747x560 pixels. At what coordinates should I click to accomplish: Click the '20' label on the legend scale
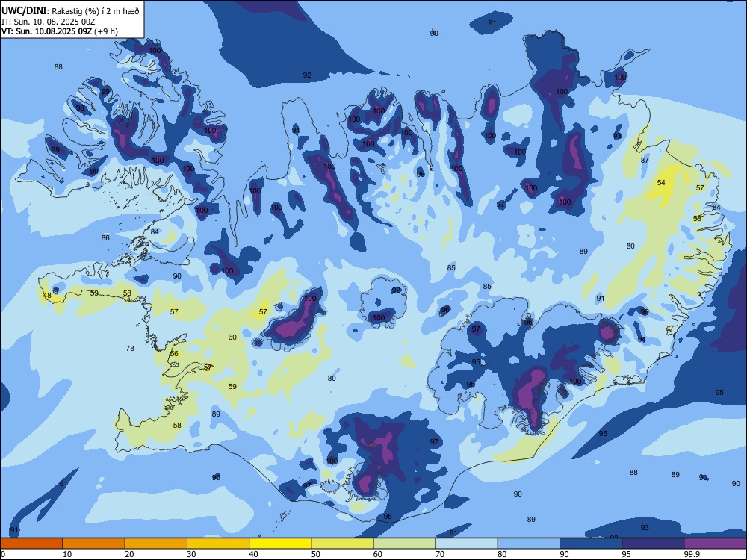tap(129, 554)
